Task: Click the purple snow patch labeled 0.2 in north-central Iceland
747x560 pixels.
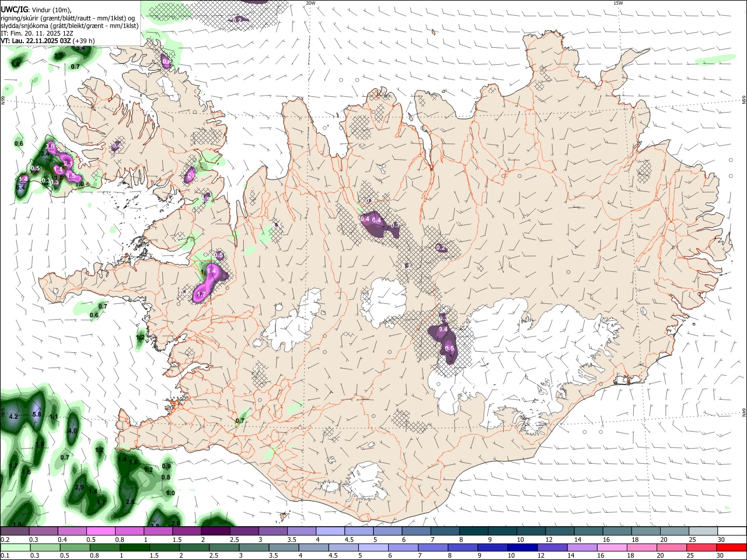Action: click(441, 248)
